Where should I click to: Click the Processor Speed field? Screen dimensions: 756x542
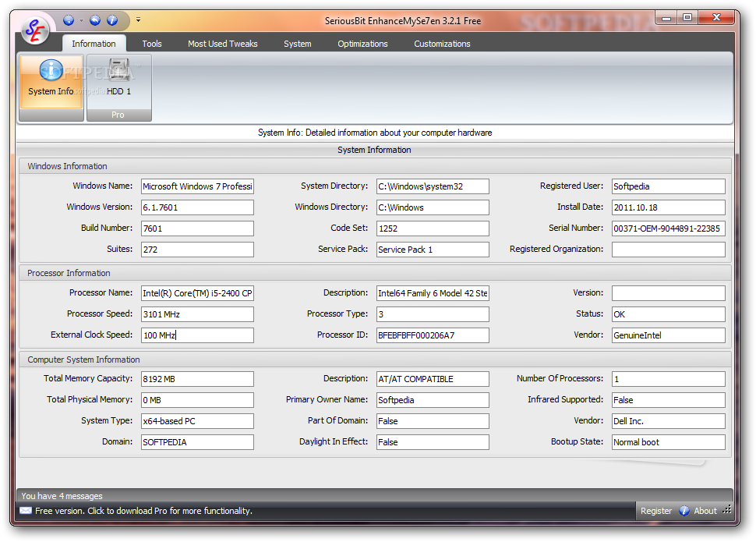point(198,314)
